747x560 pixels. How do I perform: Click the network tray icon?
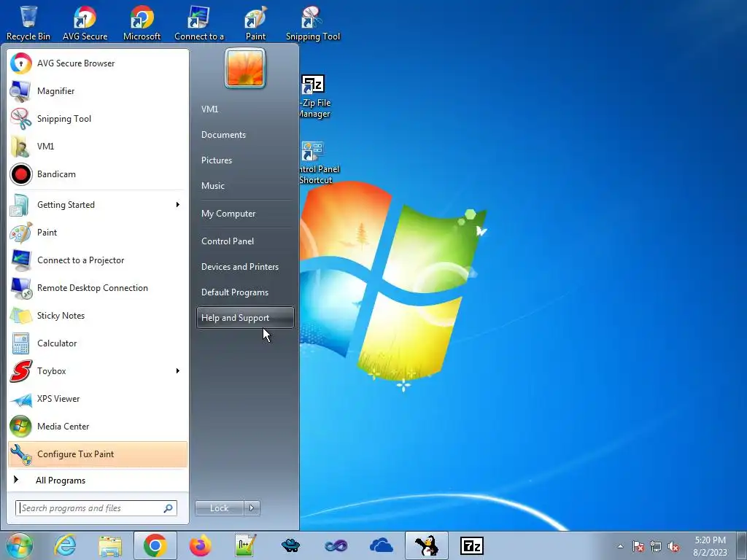[x=656, y=546]
